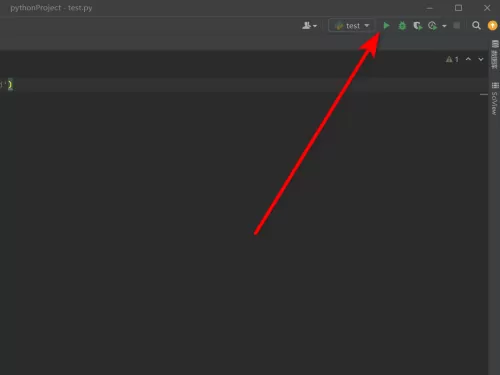
Task: Open the test run configuration dropdown
Action: click(351, 26)
